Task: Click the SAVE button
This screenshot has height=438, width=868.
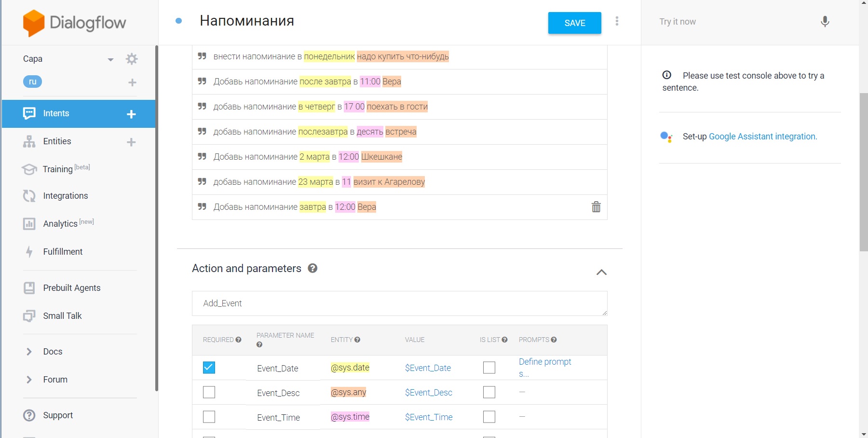Action: (574, 23)
